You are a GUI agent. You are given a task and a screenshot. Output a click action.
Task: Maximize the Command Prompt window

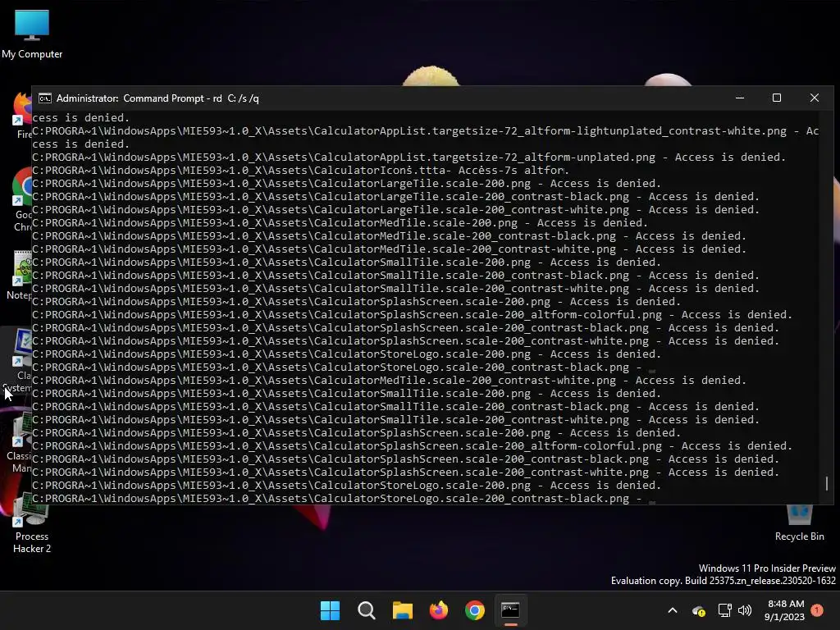[777, 98]
